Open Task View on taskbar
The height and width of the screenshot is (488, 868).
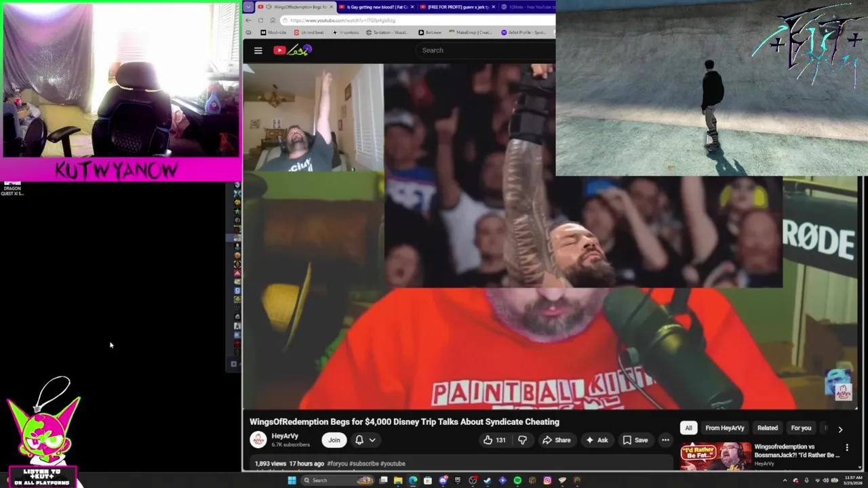pyautogui.click(x=383, y=481)
